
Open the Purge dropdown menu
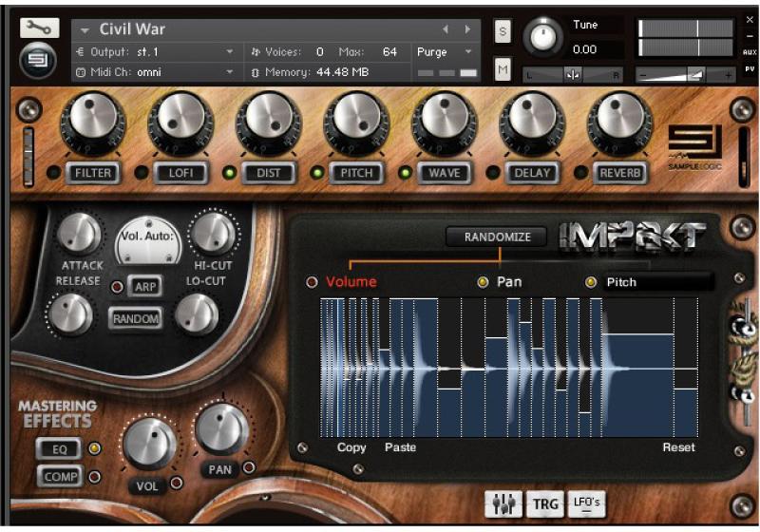(445, 52)
